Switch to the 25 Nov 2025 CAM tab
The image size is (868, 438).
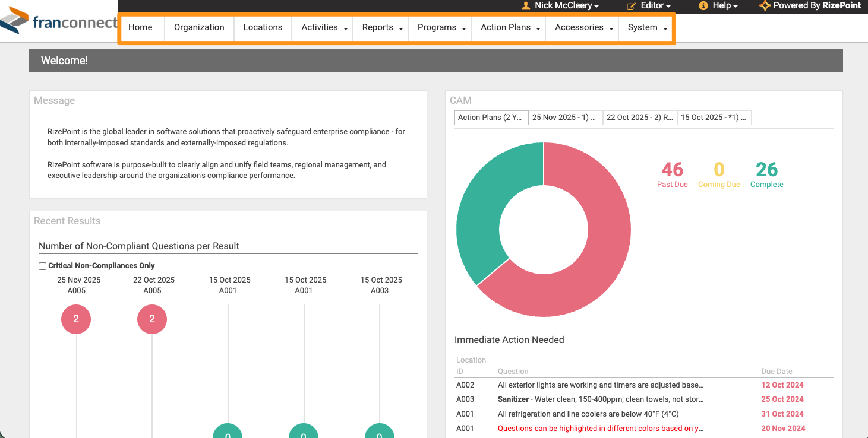point(565,118)
